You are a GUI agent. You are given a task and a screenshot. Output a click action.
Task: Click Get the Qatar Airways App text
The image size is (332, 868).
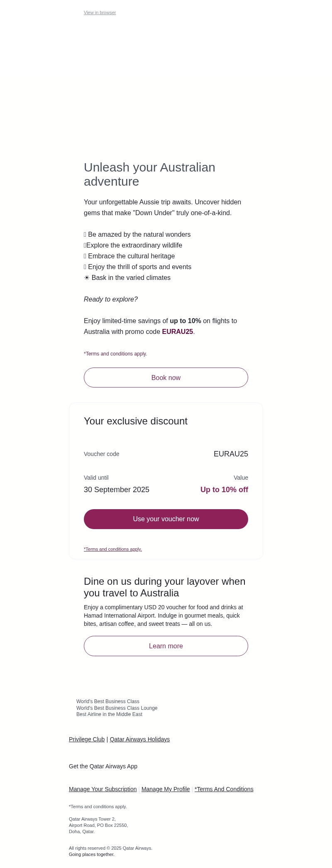click(x=103, y=766)
